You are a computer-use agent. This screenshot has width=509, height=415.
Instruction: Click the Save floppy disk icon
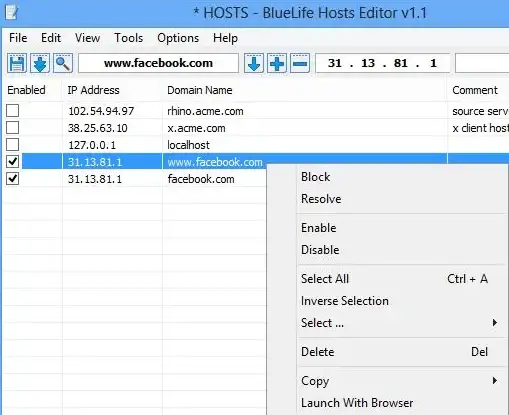(17, 63)
